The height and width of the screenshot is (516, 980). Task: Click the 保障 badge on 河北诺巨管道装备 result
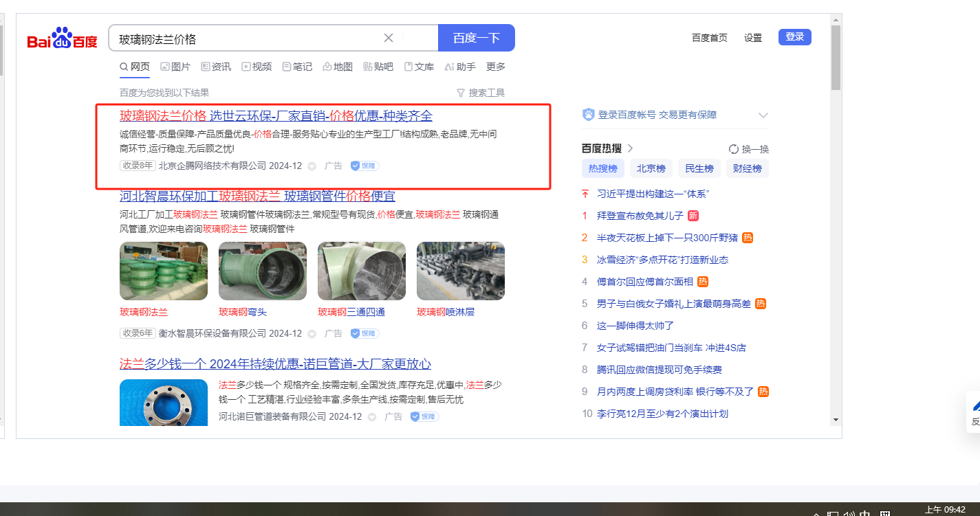click(424, 416)
